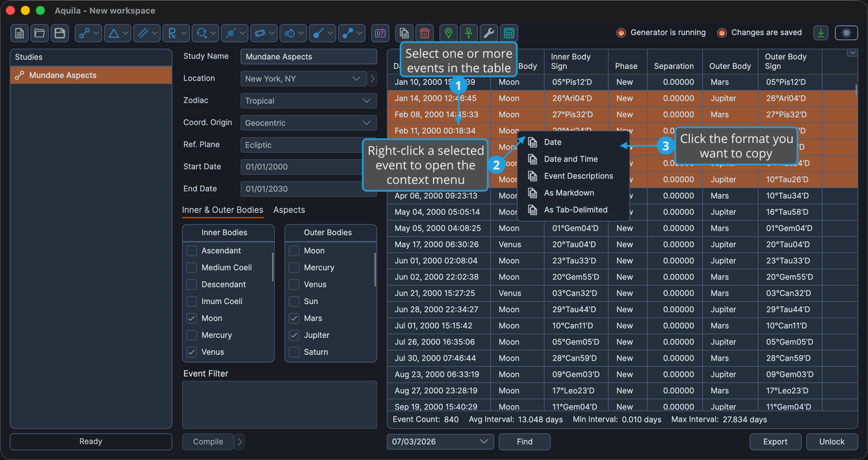Click the Export button
The height and width of the screenshot is (460, 868).
pyautogui.click(x=775, y=442)
